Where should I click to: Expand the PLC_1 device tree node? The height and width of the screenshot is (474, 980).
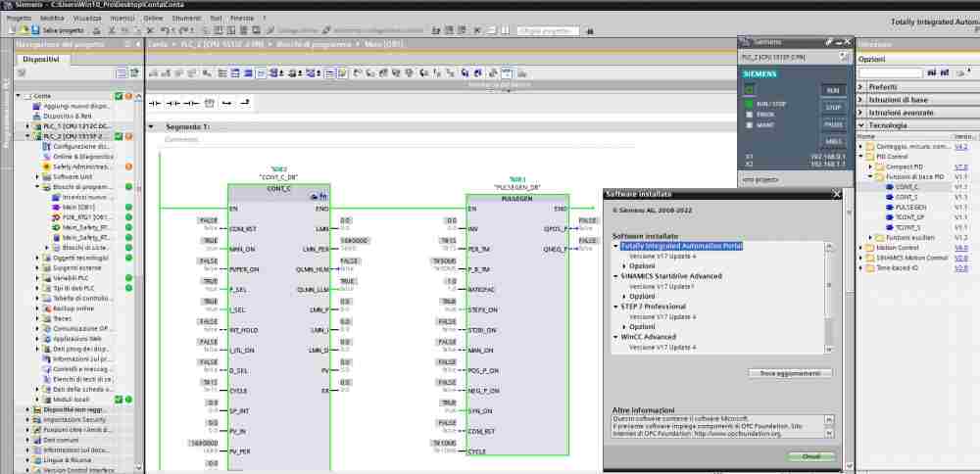click(26, 126)
